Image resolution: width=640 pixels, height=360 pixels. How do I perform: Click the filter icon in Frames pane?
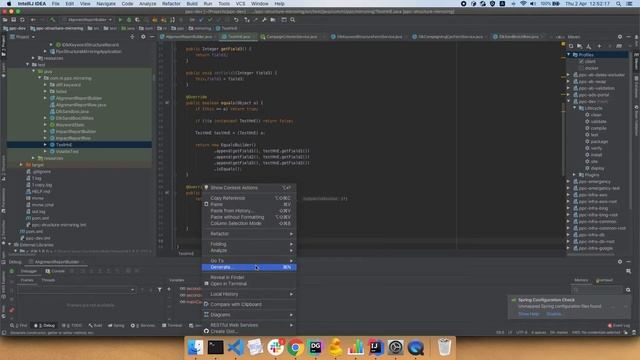tap(160, 289)
